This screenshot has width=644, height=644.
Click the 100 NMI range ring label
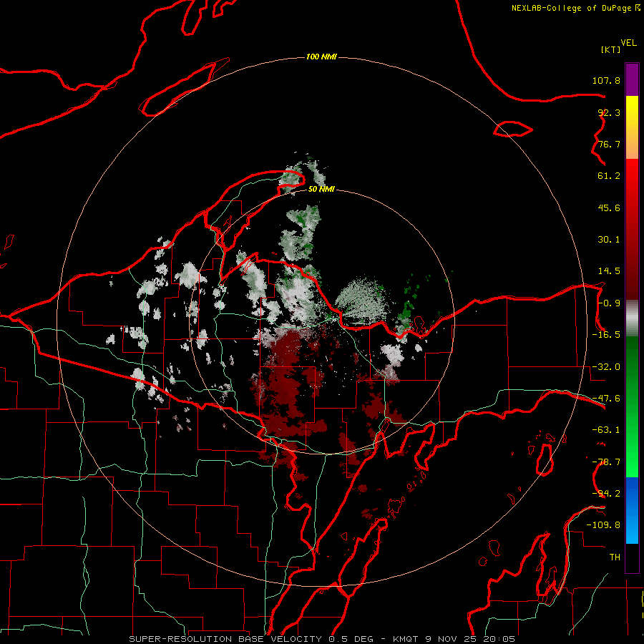321,57
